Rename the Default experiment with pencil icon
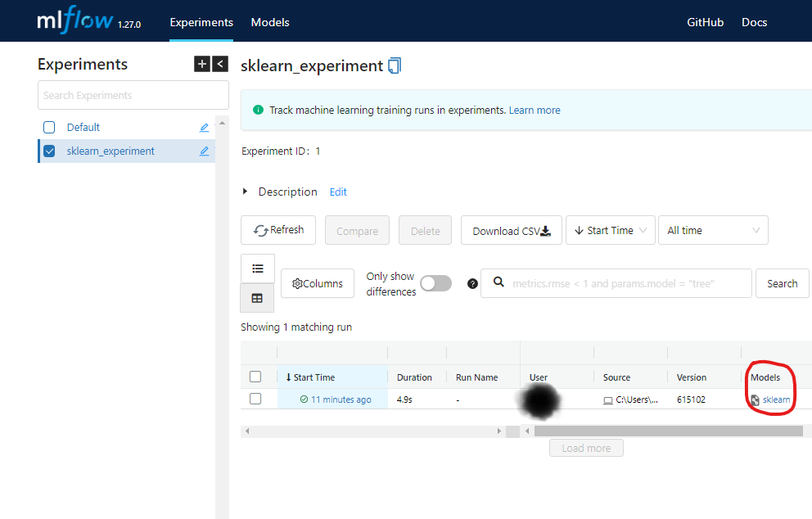The height and width of the screenshot is (519, 812). coord(204,128)
